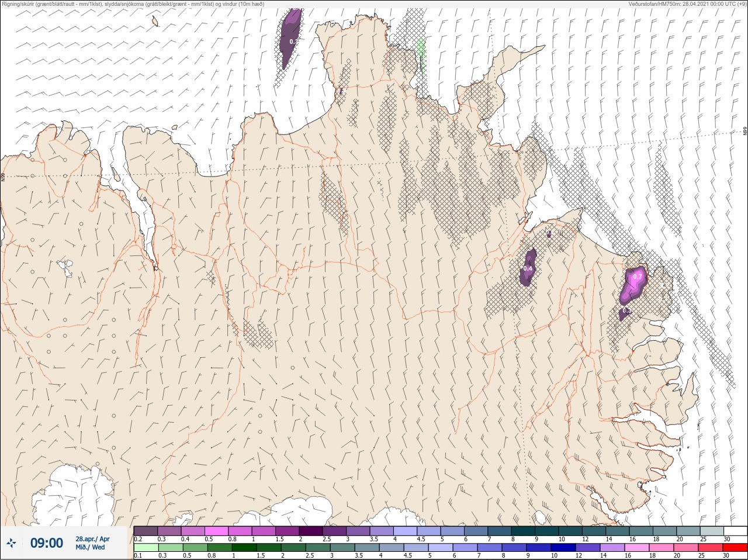Pick the darkest purple upper legend swatch at 2
Image resolution: width=748 pixels, height=560 pixels.
(x=311, y=531)
